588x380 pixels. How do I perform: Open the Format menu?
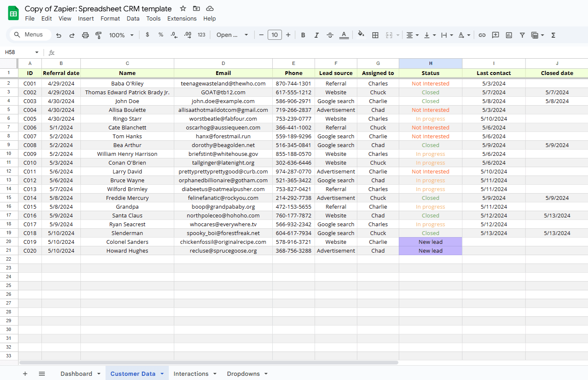pos(110,18)
